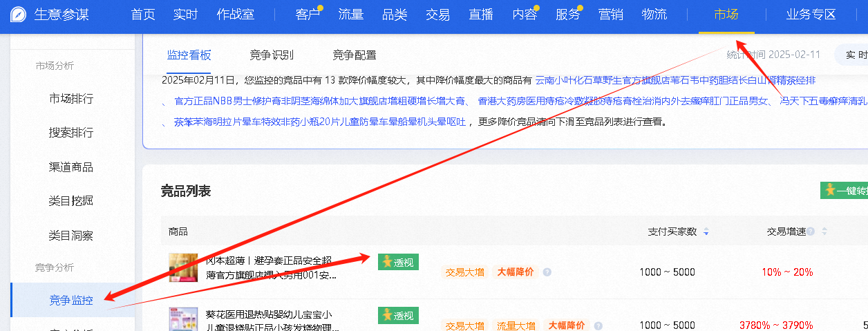Open the 业务专区 top menu

[x=811, y=15]
